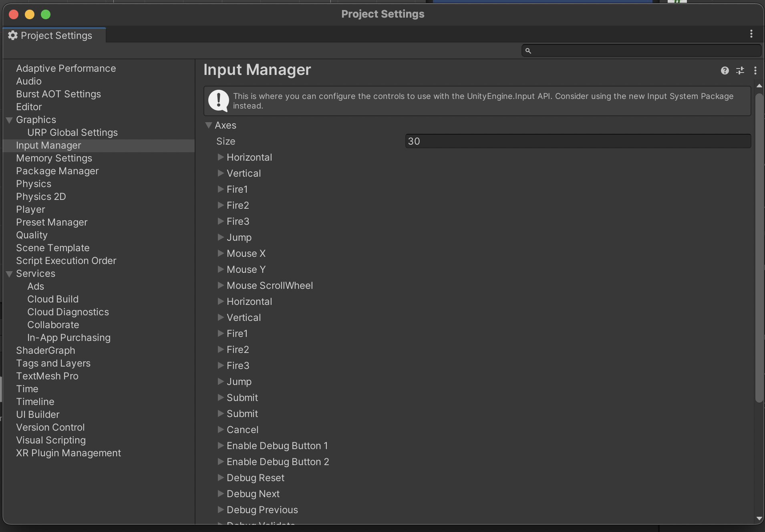This screenshot has height=532, width=765.
Task: Expand the Debug Previous axis
Action: click(x=220, y=510)
